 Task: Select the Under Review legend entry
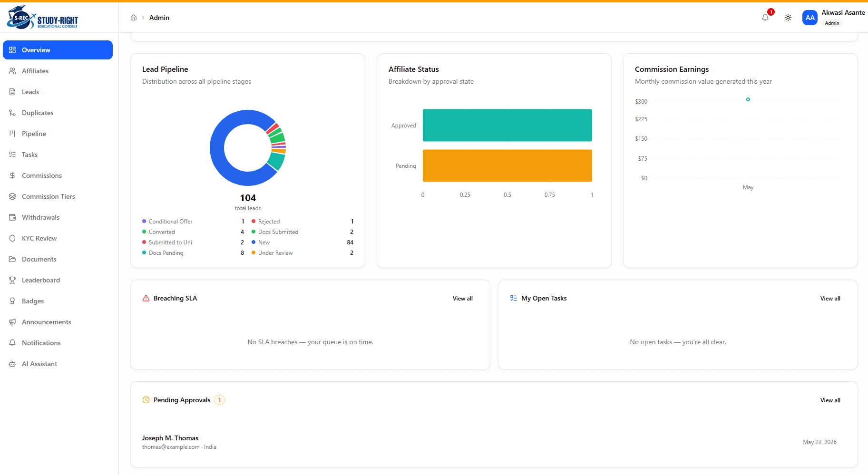pos(302,253)
